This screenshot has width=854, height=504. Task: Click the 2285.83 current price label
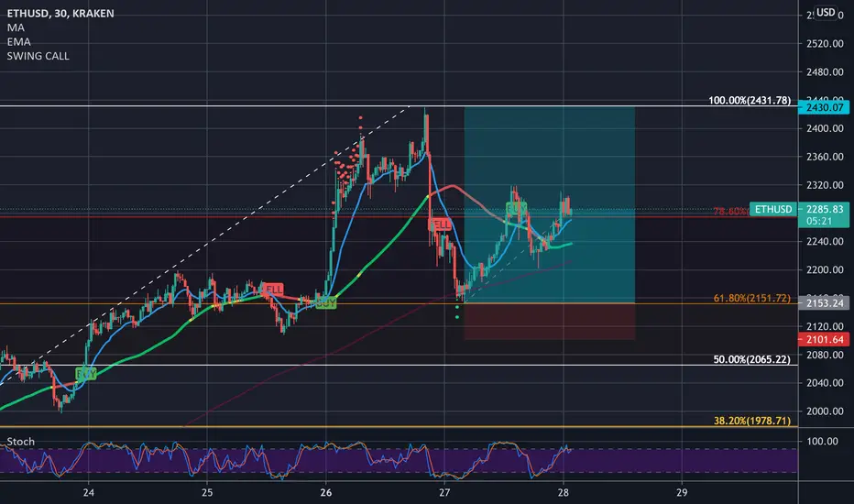click(825, 209)
